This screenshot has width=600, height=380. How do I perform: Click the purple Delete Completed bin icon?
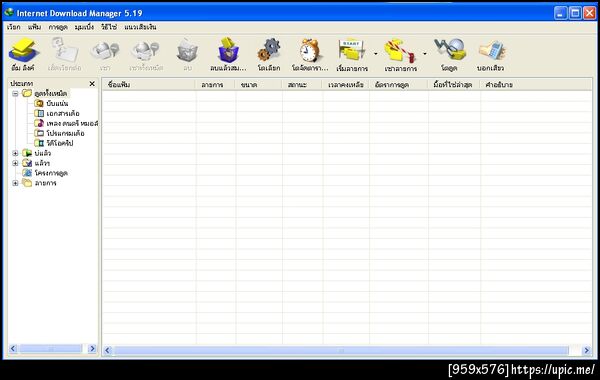[x=228, y=50]
